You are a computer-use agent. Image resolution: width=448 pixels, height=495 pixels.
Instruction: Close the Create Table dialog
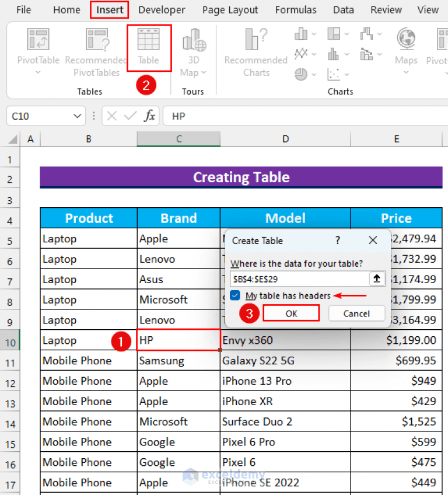coord(373,240)
